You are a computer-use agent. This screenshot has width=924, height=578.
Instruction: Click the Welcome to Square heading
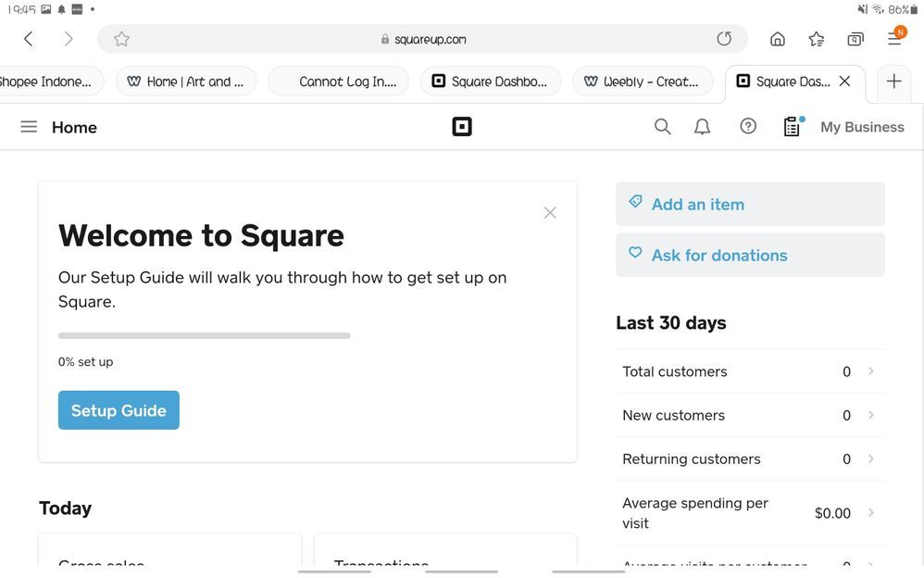pos(201,235)
